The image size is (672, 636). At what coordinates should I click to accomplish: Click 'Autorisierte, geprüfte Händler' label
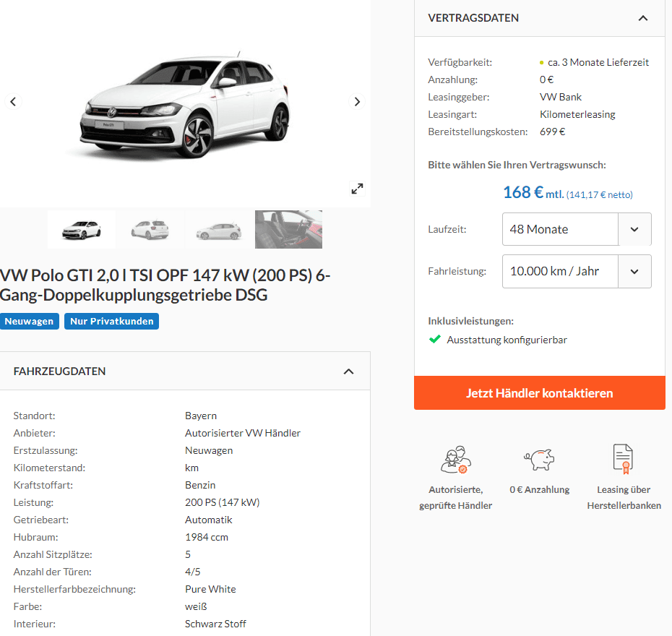tap(455, 497)
